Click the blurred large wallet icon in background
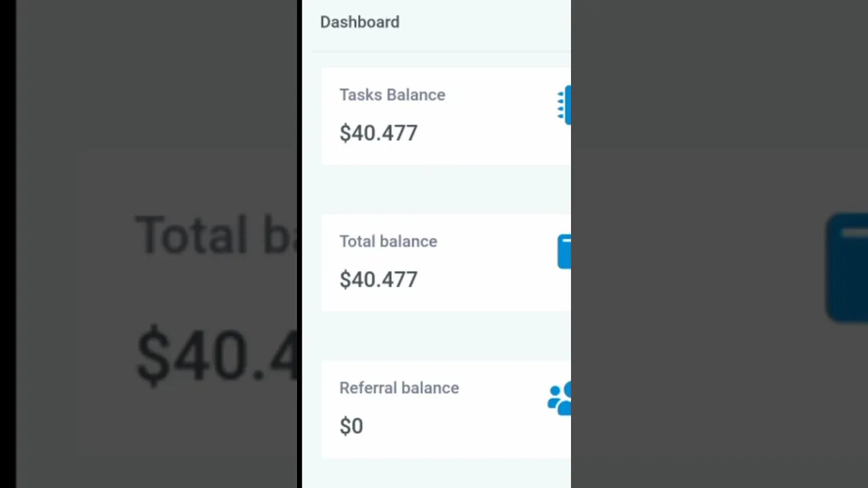 847,267
